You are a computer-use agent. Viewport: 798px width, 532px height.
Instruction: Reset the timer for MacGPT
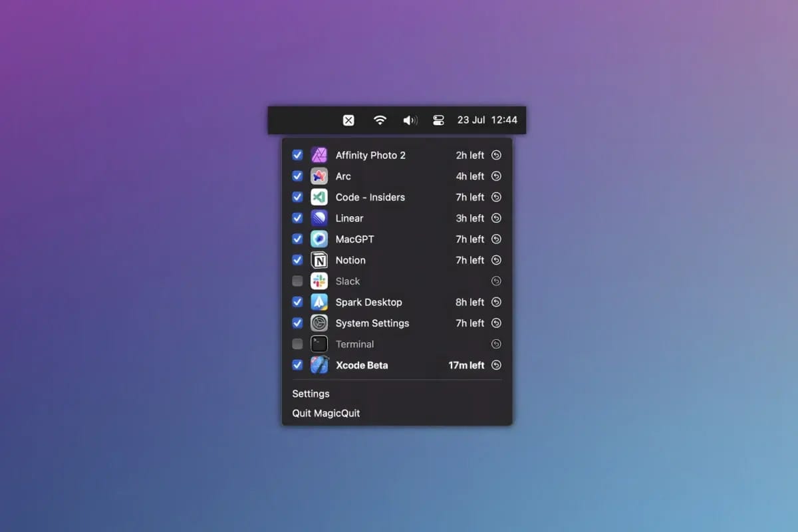click(496, 239)
